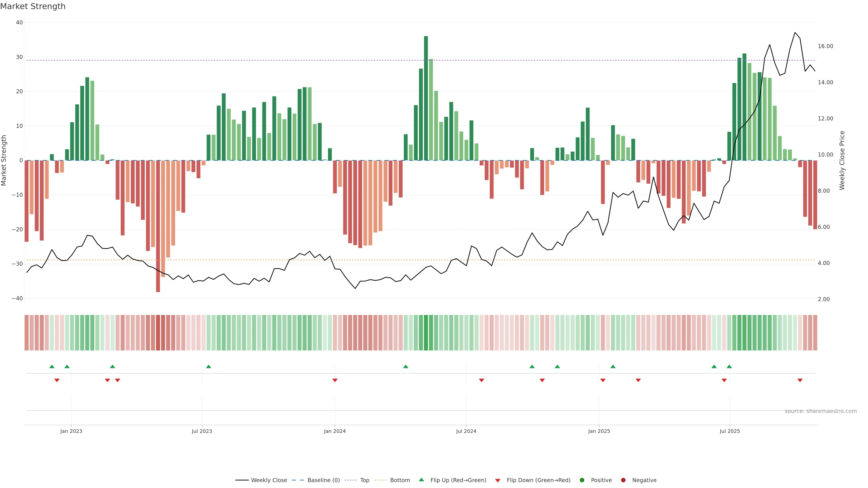
Task: Click the green Flip Up legend triangle
Action: tap(421, 480)
